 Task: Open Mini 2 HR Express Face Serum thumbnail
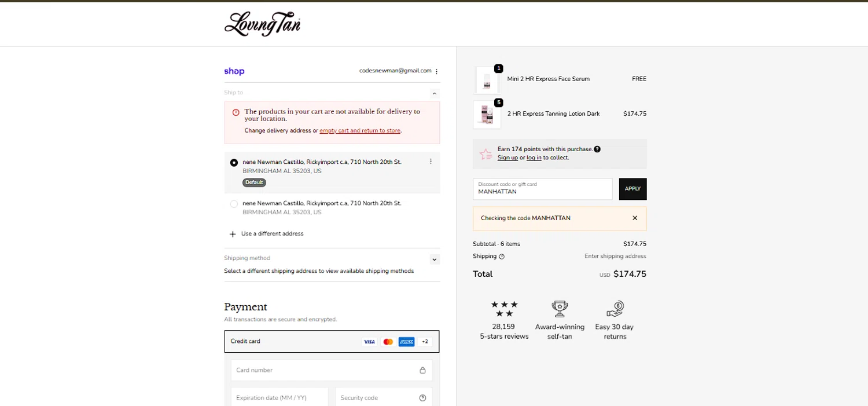coord(487,80)
